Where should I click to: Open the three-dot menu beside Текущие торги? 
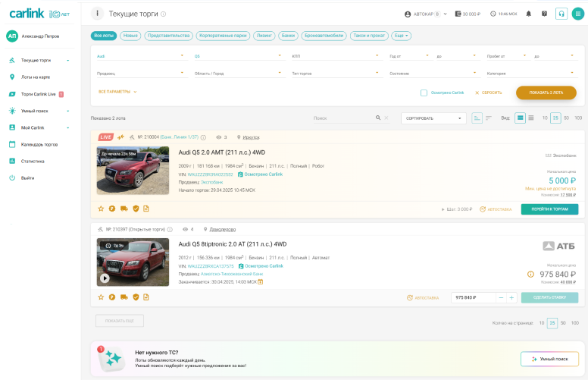(97, 14)
